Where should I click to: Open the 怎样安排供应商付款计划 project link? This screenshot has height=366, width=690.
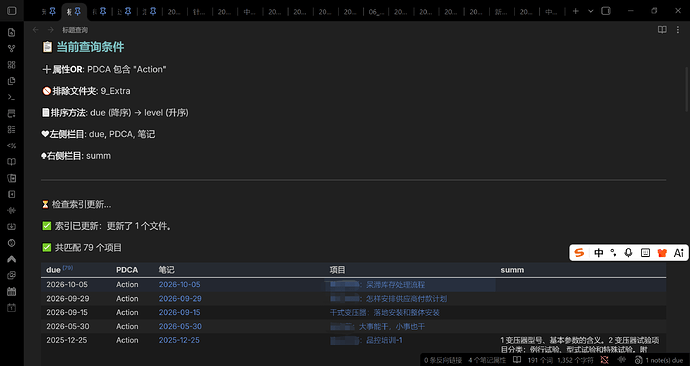[407, 299]
